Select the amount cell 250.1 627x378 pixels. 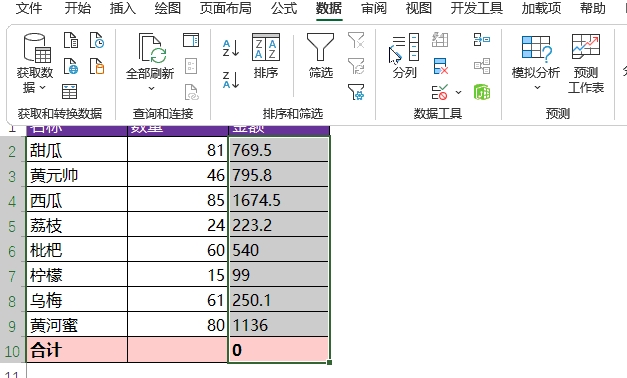pos(279,300)
